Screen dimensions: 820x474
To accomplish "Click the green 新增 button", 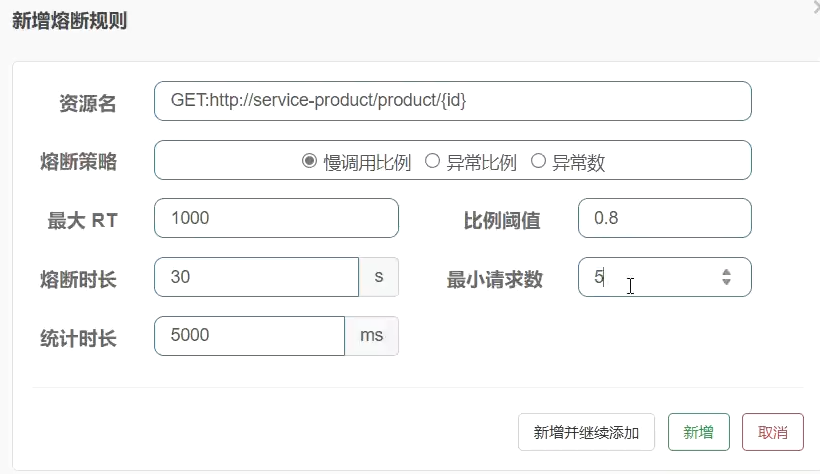I will coord(699,432).
